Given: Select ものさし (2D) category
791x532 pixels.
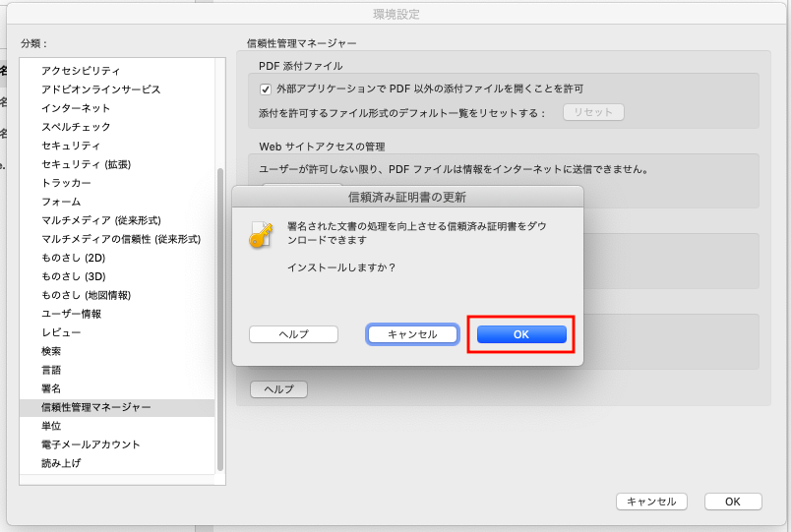Looking at the screenshot, I should click(x=117, y=258).
